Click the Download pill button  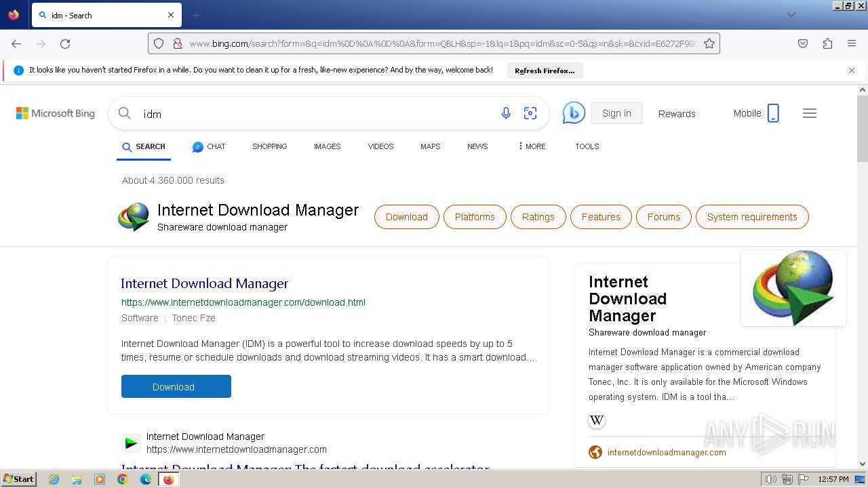point(406,217)
